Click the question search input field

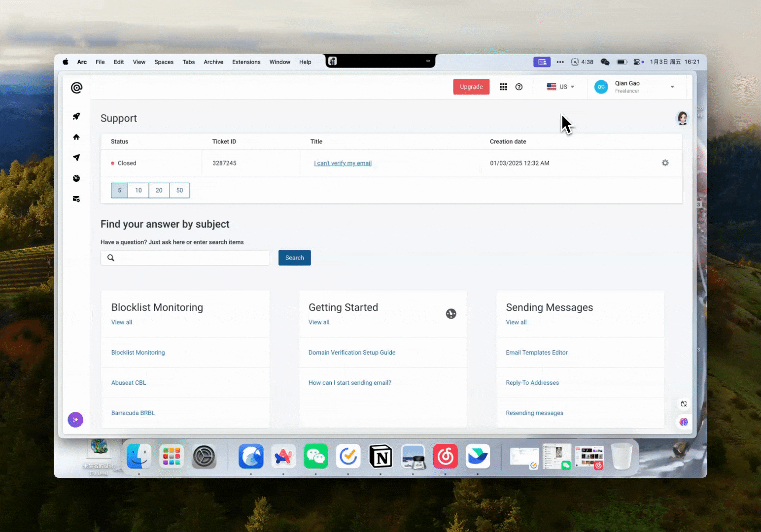point(185,258)
